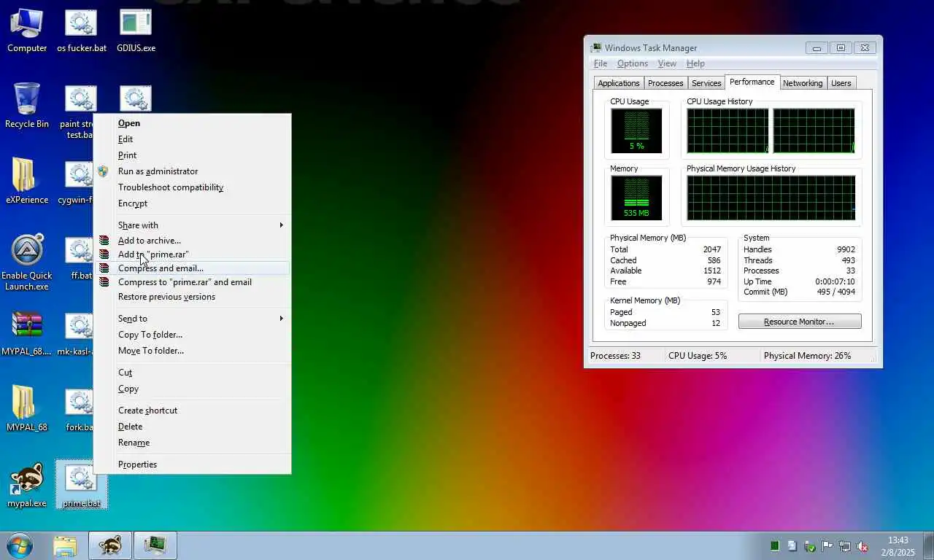Open Windows Explorer from the taskbar

(65, 545)
